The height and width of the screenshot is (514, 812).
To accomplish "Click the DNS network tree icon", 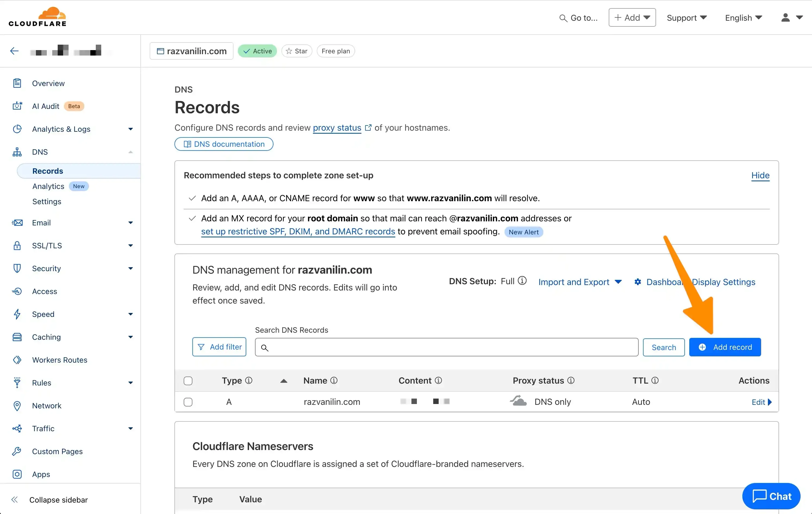I will pos(17,152).
